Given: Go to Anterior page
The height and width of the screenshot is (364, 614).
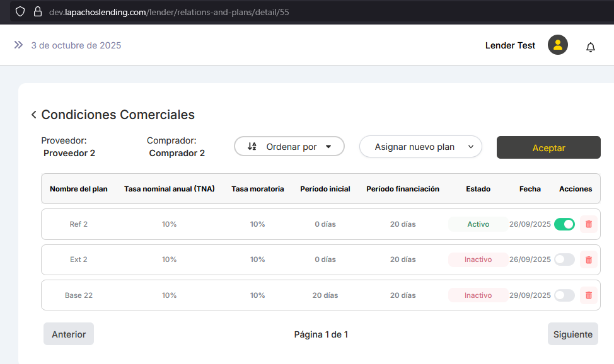Looking at the screenshot, I should (69, 334).
